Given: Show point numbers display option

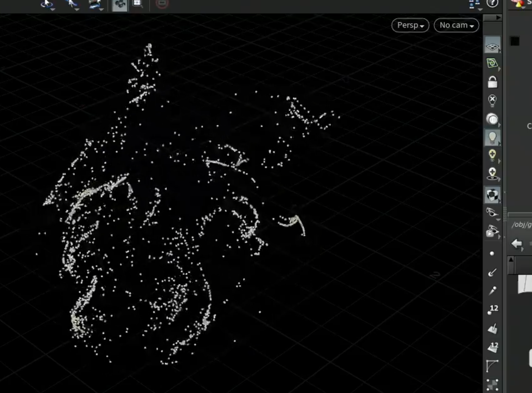Looking at the screenshot, I should [x=493, y=309].
